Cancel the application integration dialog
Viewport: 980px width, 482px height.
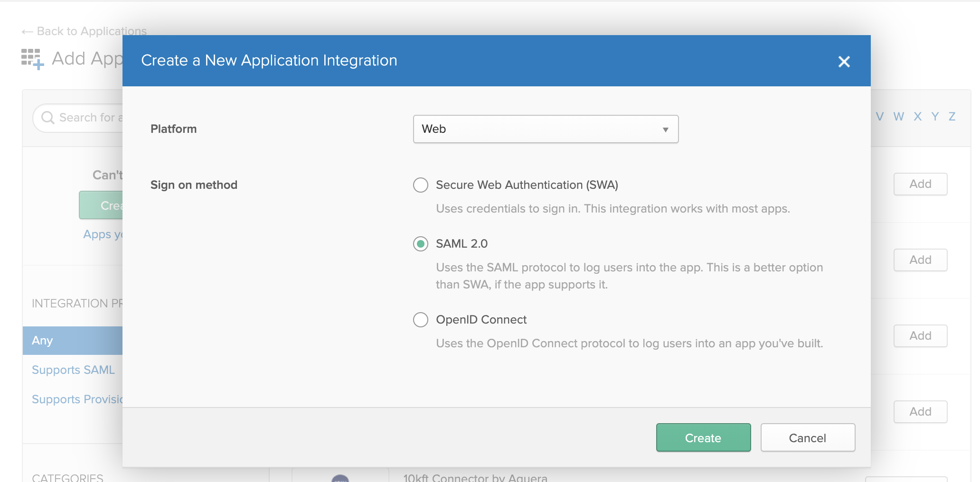coord(807,437)
